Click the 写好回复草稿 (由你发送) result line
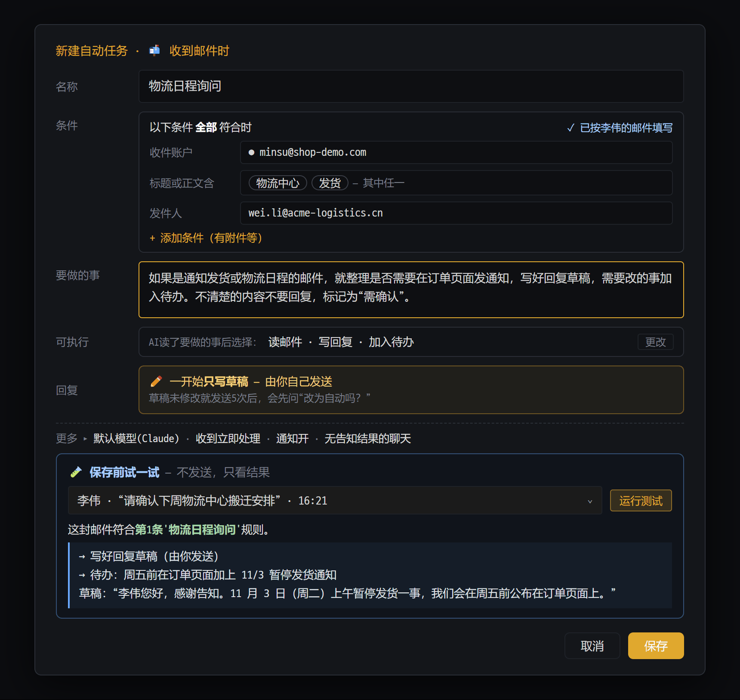The image size is (740, 700). coord(149,556)
